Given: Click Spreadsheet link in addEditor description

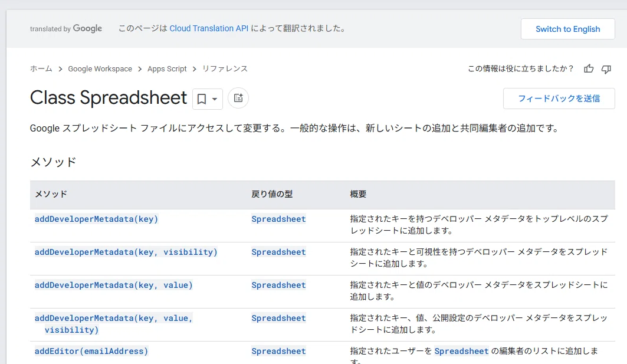Looking at the screenshot, I should (461, 351).
